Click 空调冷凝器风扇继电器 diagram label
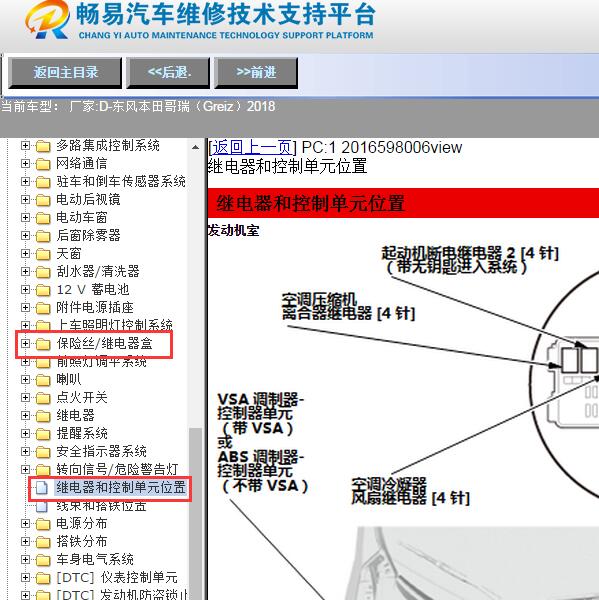 [x=410, y=492]
